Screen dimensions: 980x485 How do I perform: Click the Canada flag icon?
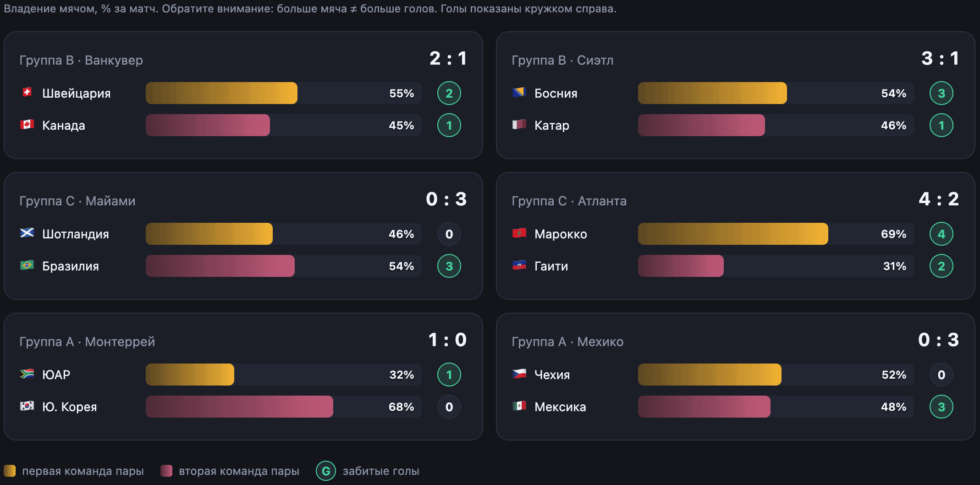(x=27, y=124)
